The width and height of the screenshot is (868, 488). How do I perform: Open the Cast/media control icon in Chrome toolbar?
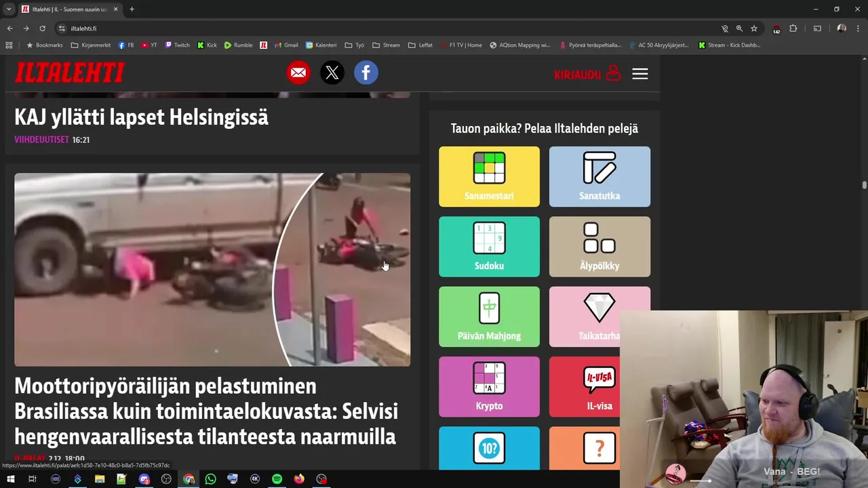(816, 28)
